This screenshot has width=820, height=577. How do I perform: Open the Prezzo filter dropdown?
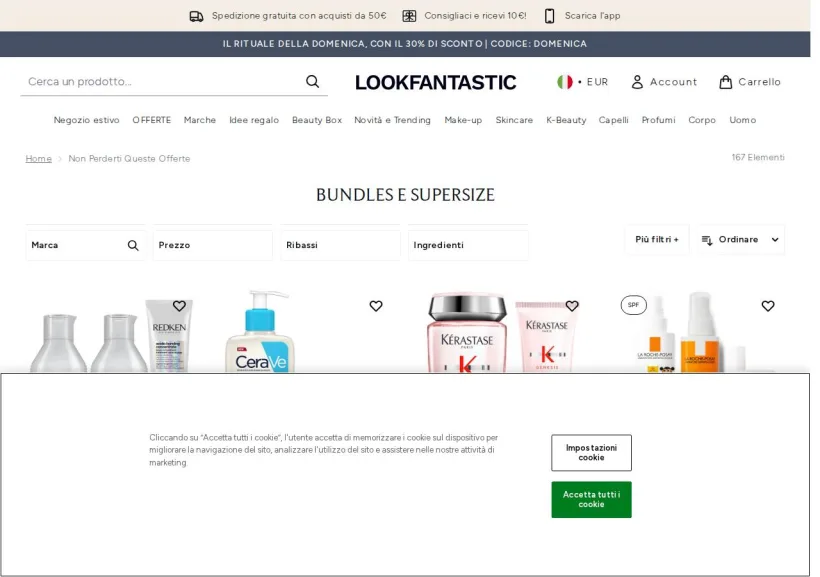click(213, 245)
